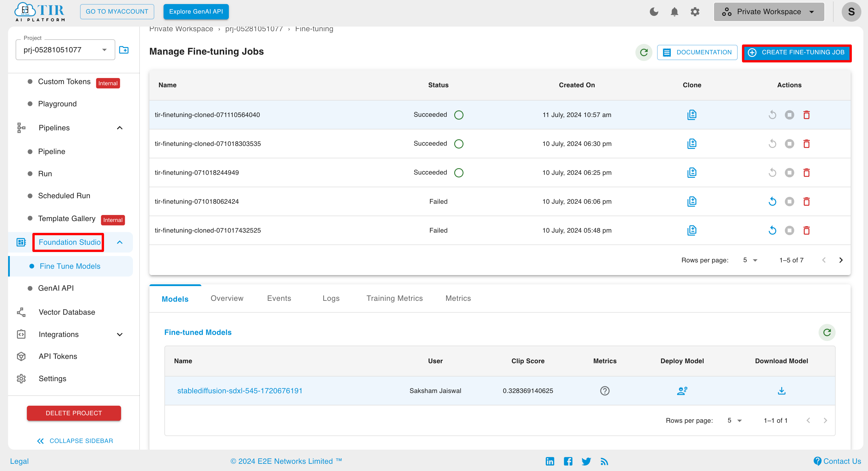Click prj-05281051077 in the breadcrumb

click(x=254, y=29)
